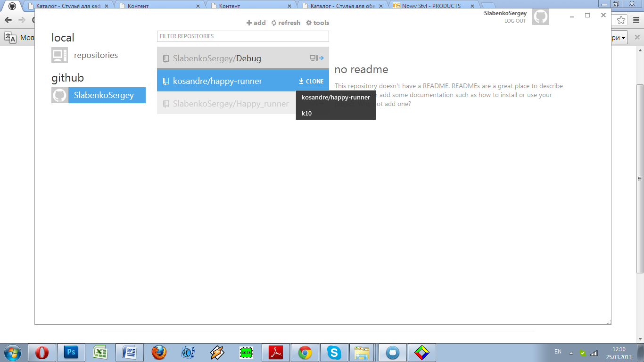Choose kosandre/happy-runner in the dark popup
644x362 pixels.
[336, 97]
